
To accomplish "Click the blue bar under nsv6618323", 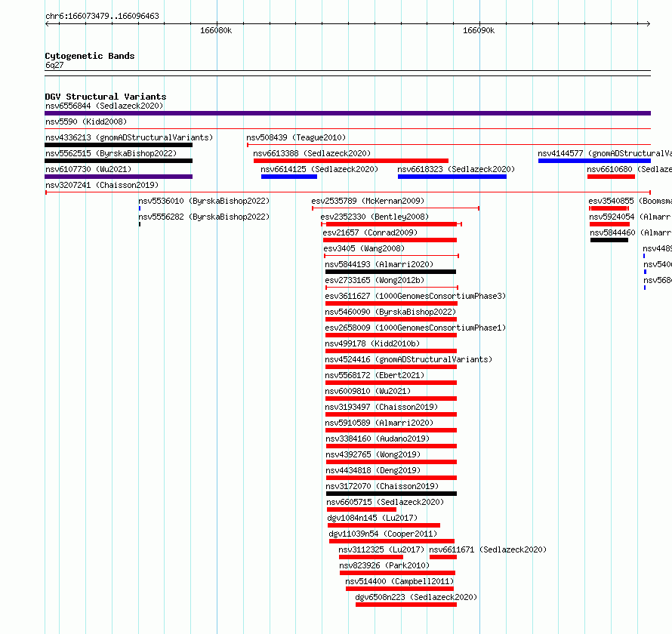I will tap(452, 177).
